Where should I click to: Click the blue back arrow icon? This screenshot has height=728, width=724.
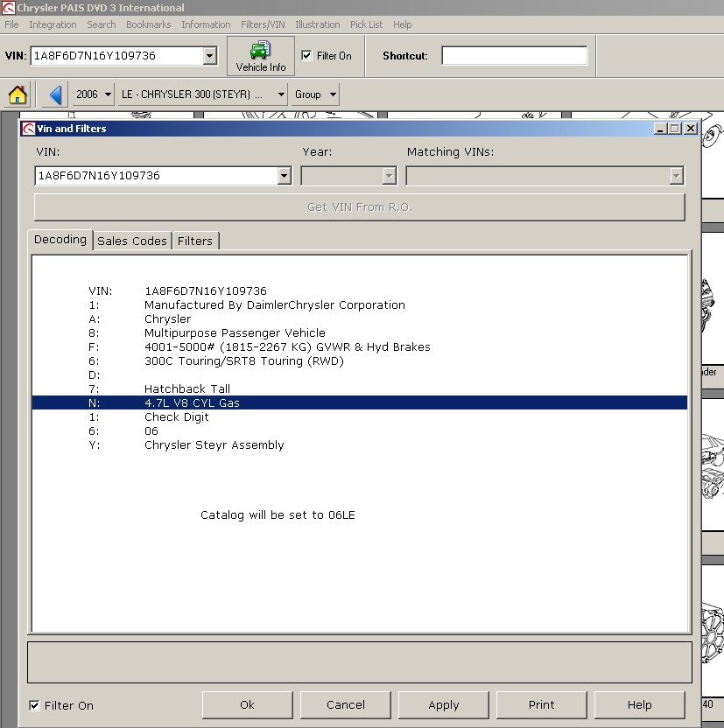coord(55,94)
